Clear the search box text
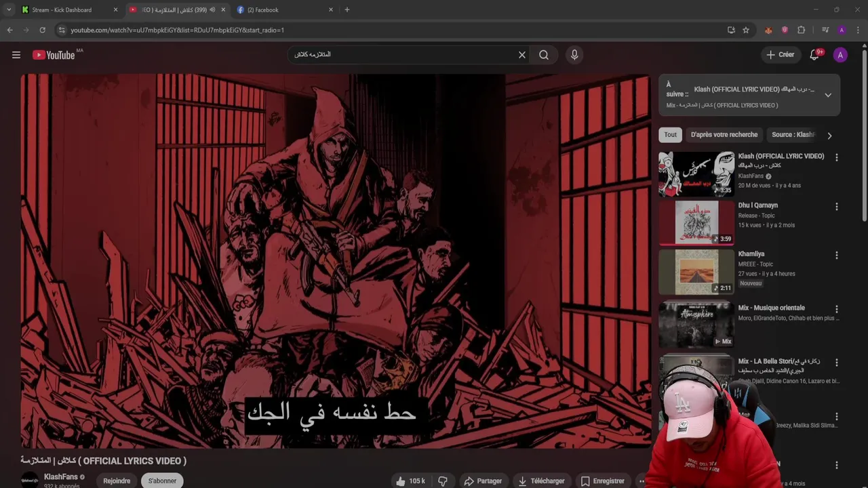 522,55
